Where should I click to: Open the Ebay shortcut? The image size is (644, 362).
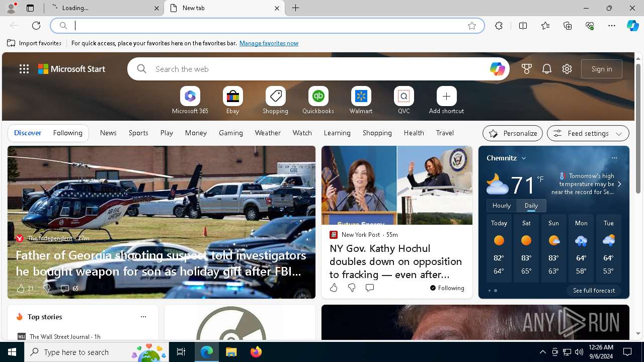tap(232, 96)
